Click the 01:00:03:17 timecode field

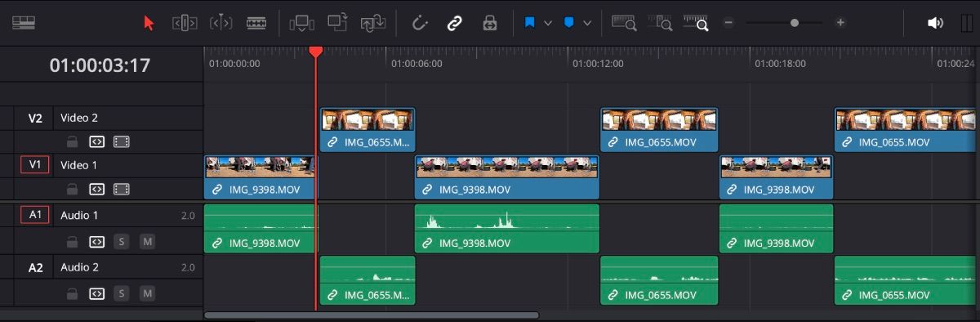tap(100, 65)
